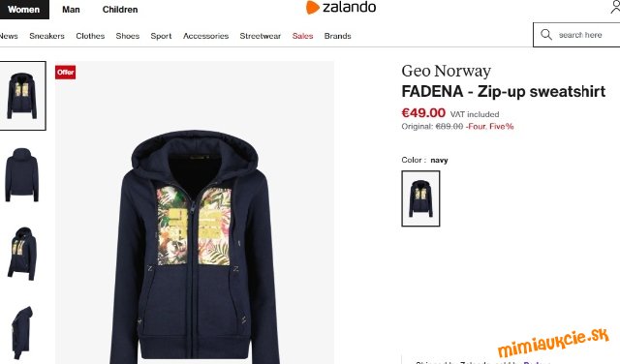Select the back view hoodie thumbnail
The image size is (620, 364).
22,174
